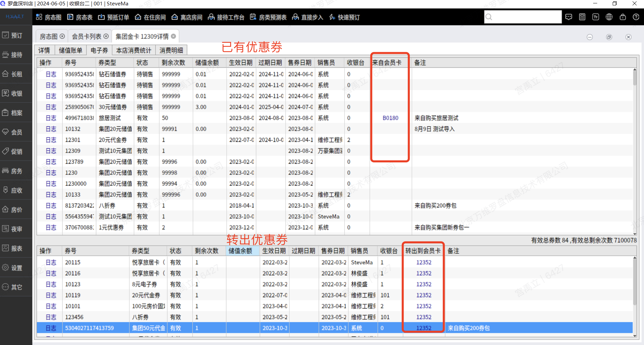Close the 集团金卡 12309详情 tab
This screenshot has width=644, height=345.
173,36
